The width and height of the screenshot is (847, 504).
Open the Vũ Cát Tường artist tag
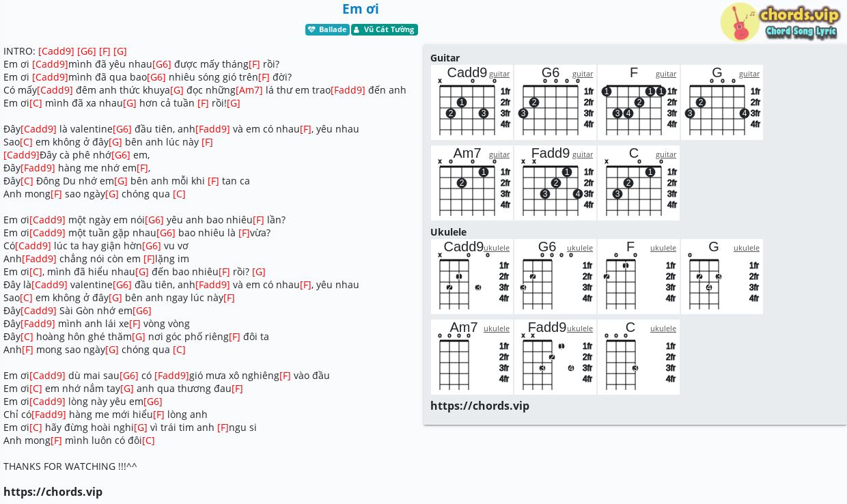385,29
